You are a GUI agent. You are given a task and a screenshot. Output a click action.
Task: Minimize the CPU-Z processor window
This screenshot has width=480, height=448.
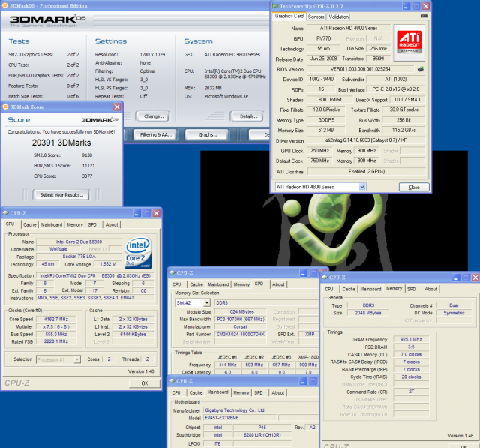[136, 213]
